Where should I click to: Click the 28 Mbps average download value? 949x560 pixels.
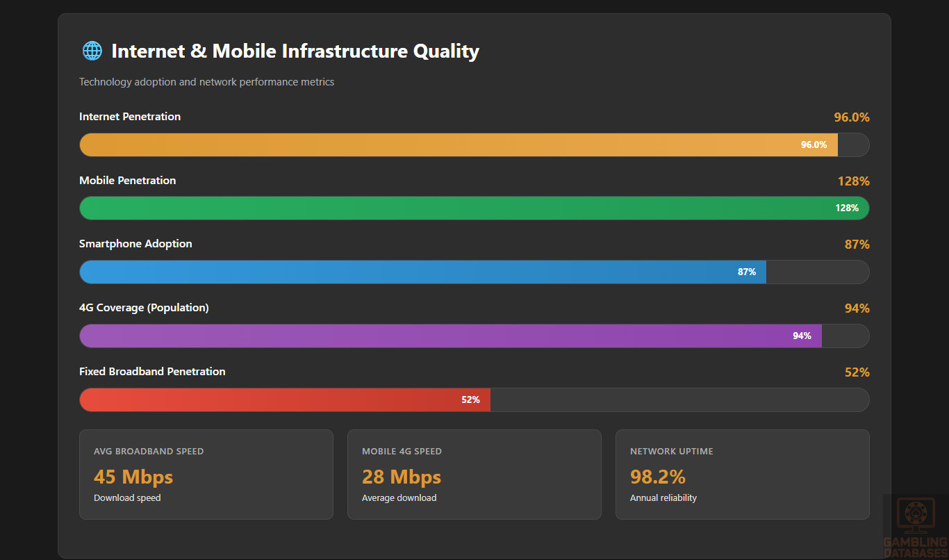pyautogui.click(x=402, y=477)
